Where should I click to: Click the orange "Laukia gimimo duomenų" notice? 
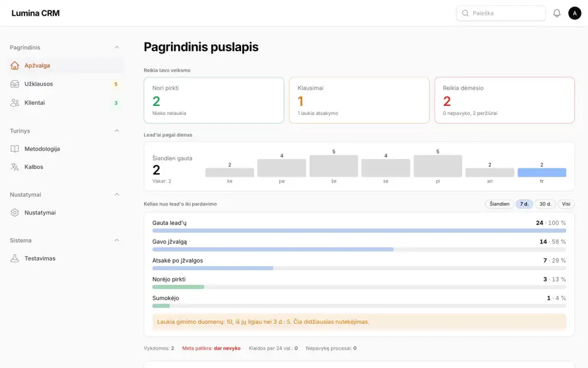(359, 322)
